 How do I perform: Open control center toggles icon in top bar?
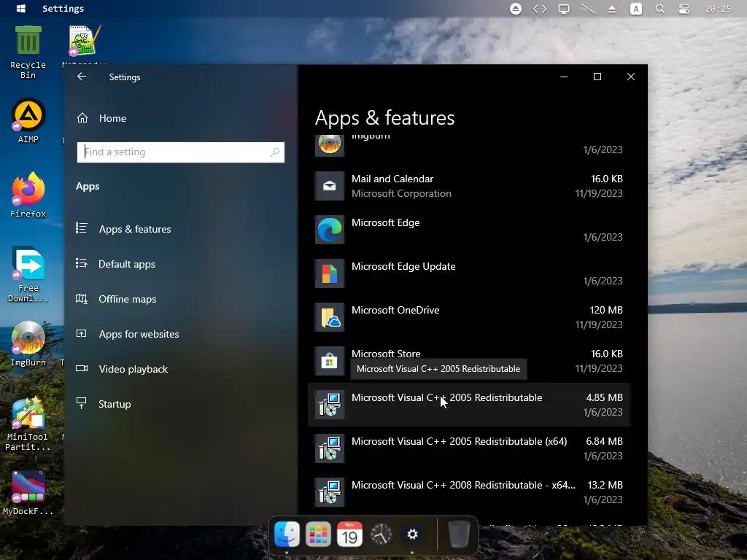684,9
